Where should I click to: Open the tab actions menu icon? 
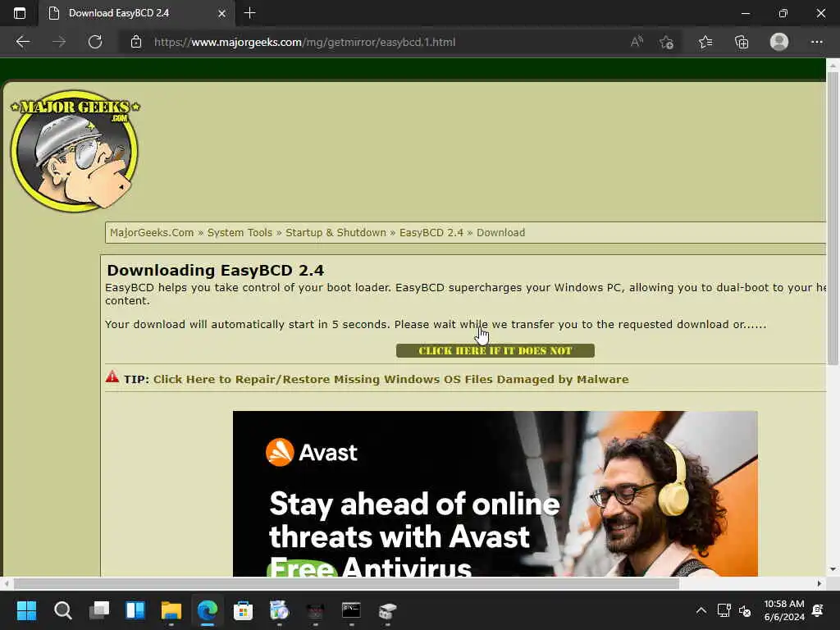[20, 13]
